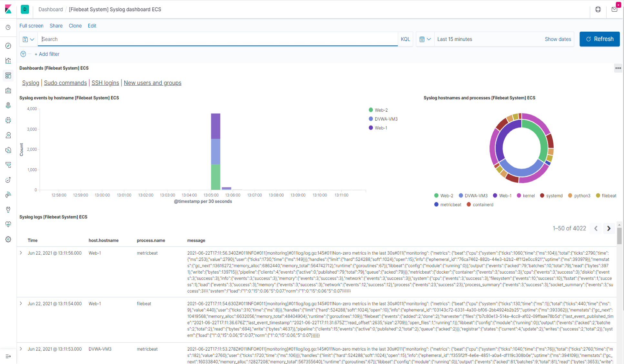Open Stack Monitoring heartbeat icon
Image resolution: width=624 pixels, height=364 pixels.
8,224
